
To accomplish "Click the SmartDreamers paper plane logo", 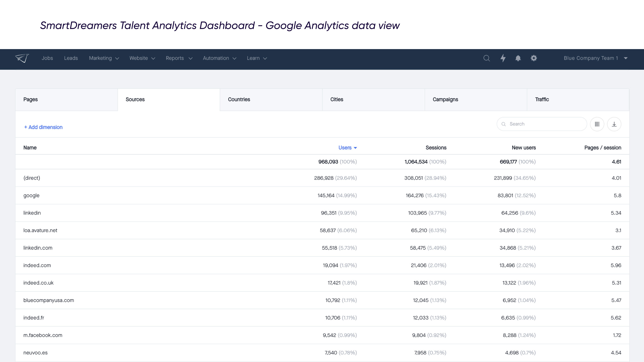I will (x=22, y=58).
